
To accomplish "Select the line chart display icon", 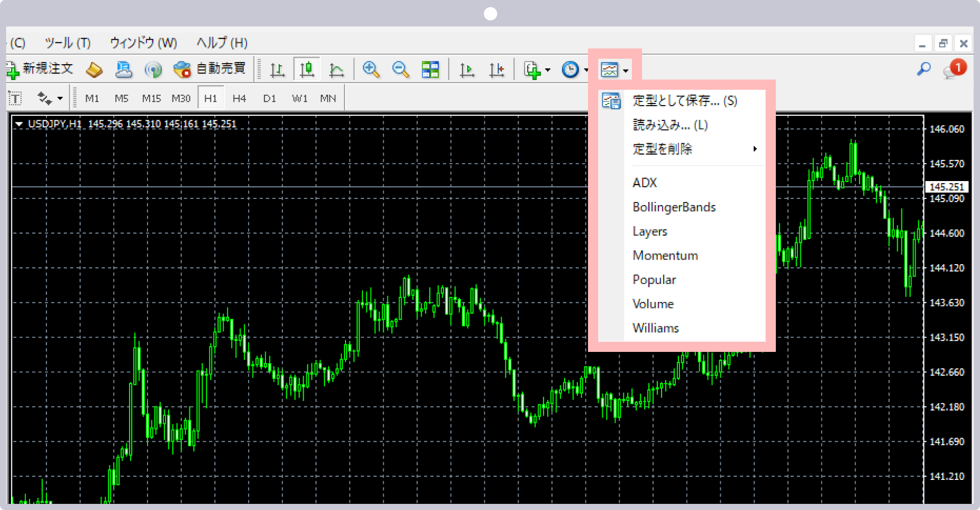I will (336, 69).
